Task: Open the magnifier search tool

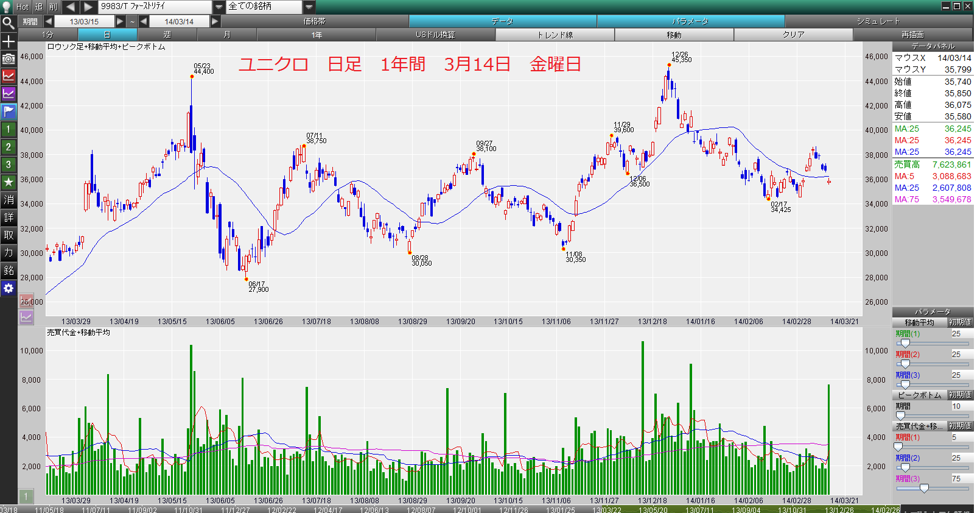Action: click(9, 23)
